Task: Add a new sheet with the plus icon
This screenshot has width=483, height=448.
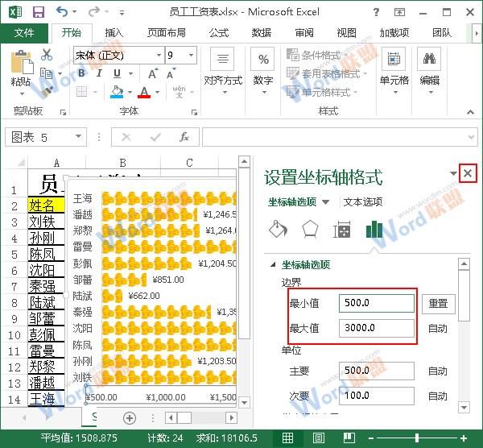Action: (x=130, y=418)
